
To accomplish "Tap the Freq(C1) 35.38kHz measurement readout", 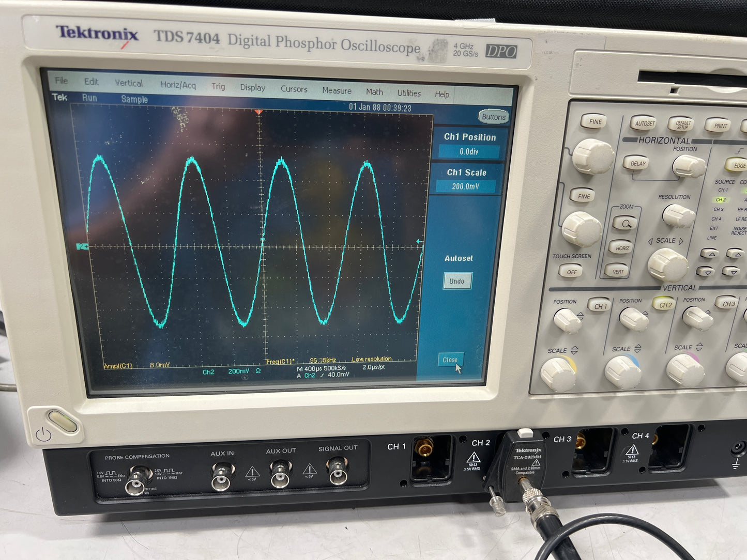I will coord(301,361).
